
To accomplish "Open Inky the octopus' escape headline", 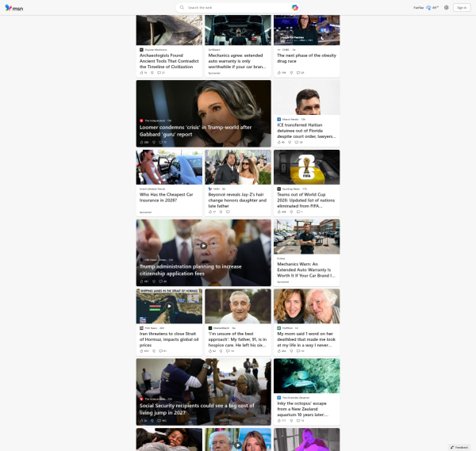I will click(303, 409).
